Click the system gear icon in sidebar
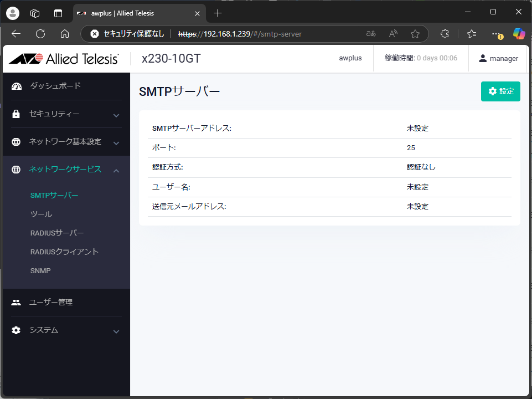 point(16,330)
